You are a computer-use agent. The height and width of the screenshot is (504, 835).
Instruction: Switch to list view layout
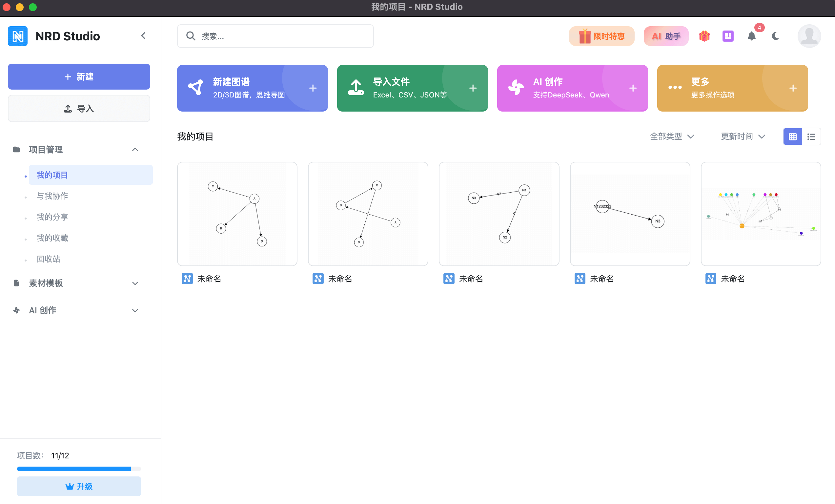(811, 136)
